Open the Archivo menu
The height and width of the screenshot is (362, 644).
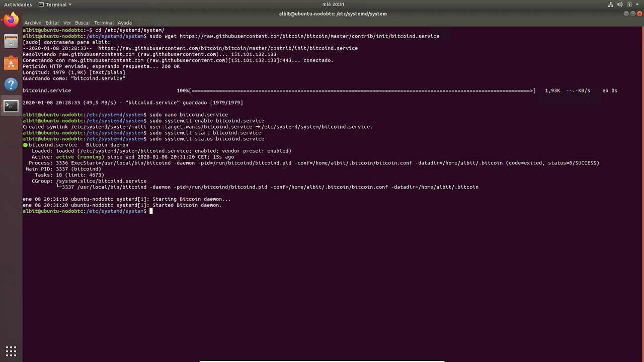[x=33, y=23]
